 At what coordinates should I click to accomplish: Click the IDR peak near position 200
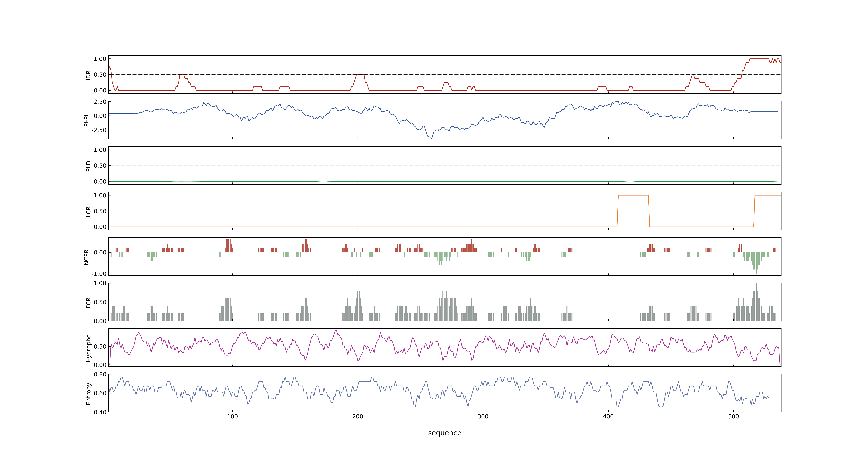[360, 74]
